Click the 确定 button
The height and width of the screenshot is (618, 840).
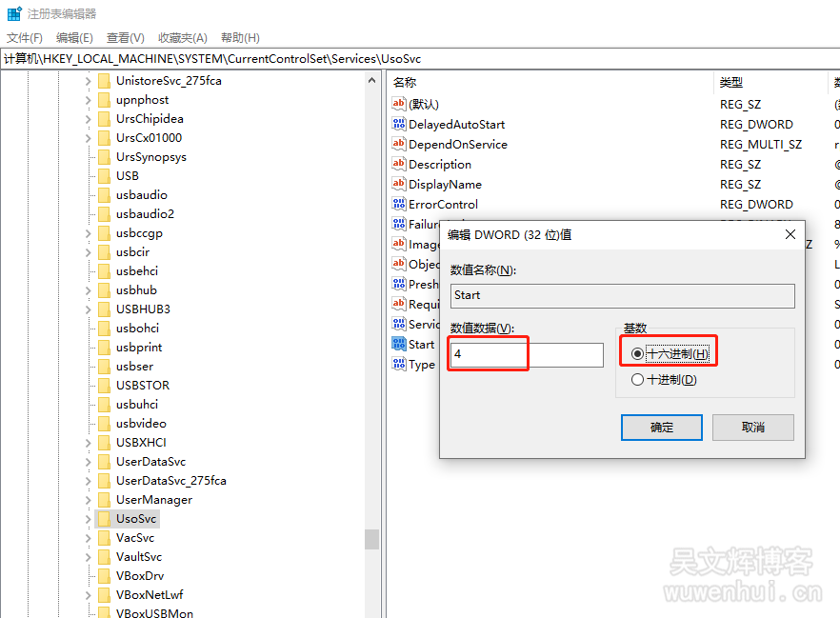pyautogui.click(x=661, y=428)
